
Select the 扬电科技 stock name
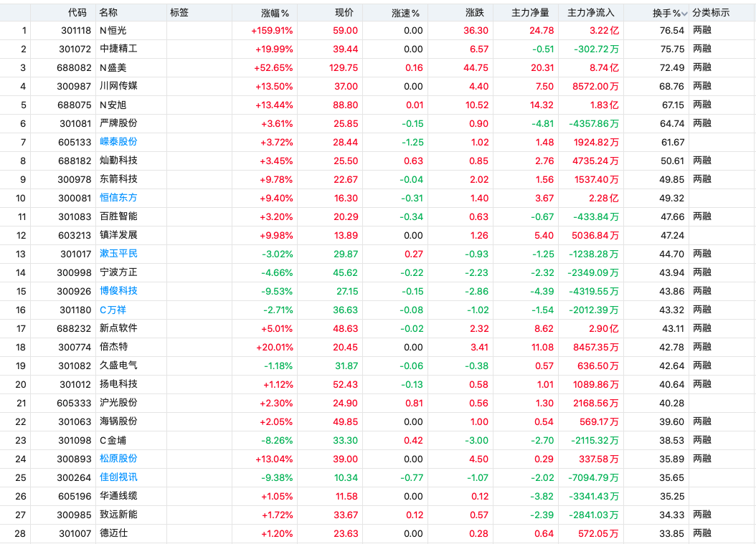[118, 384]
